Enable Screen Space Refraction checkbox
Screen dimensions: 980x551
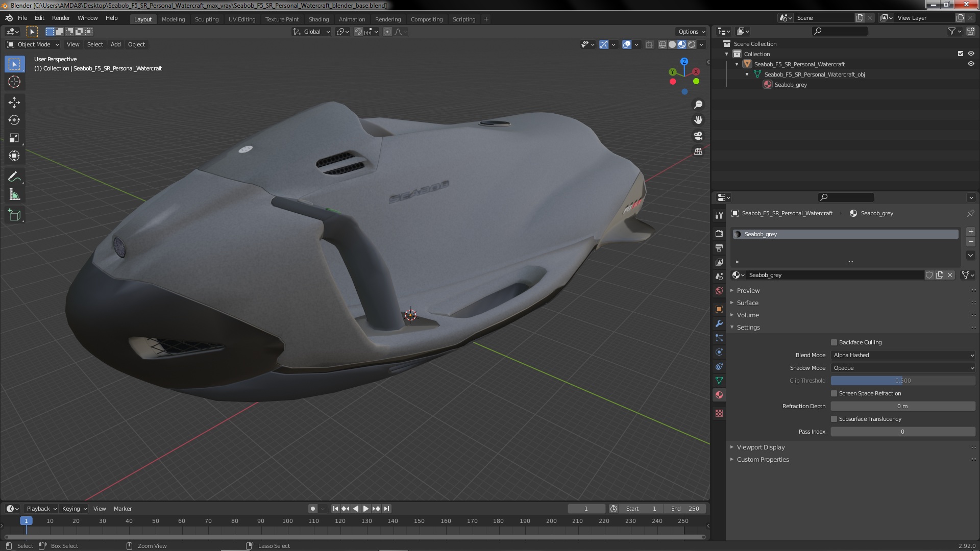coord(834,393)
